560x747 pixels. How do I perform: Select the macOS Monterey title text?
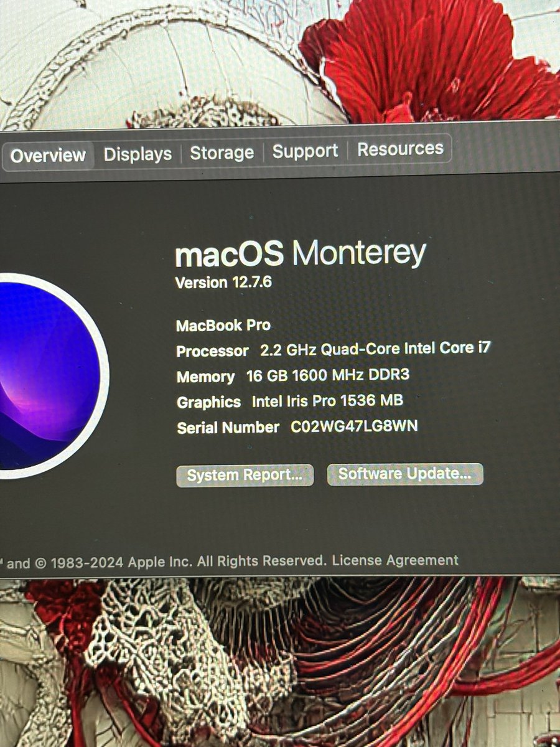[301, 254]
